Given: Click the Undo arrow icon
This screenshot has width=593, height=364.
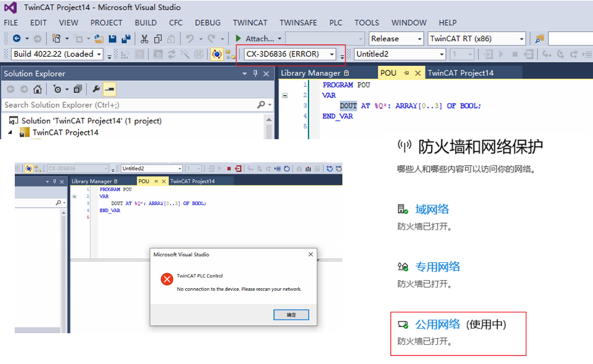Looking at the screenshot, I should 190,38.
